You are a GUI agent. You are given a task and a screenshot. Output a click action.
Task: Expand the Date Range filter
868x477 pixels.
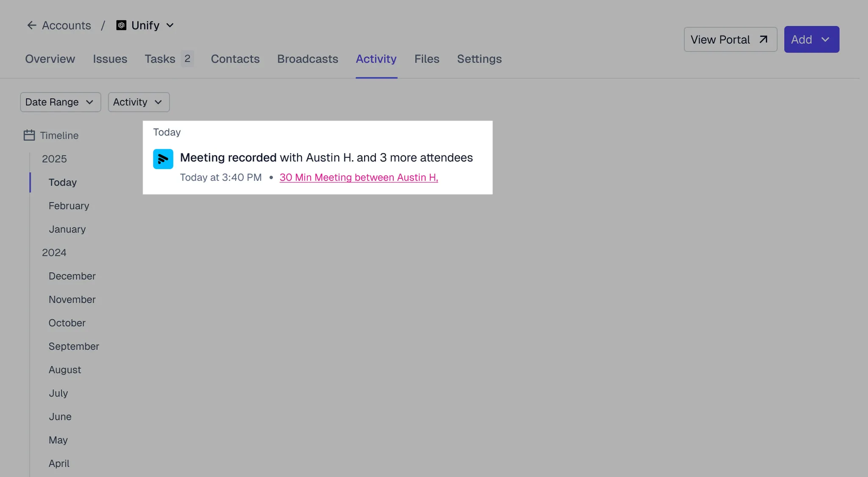point(60,102)
